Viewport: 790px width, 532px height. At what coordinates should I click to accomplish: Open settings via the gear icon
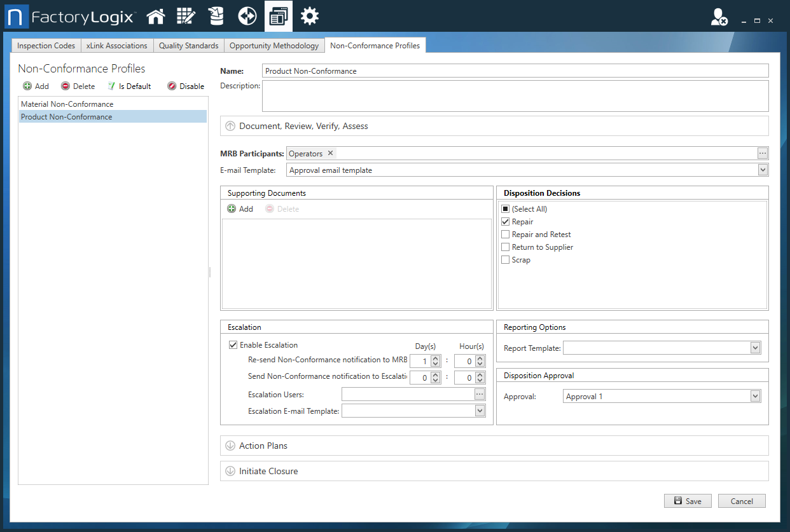(309, 16)
